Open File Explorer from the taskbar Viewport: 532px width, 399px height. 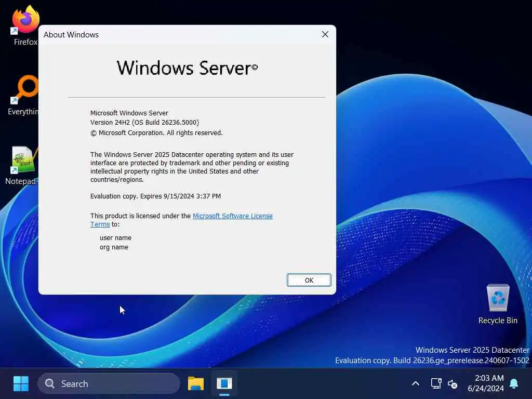click(196, 384)
